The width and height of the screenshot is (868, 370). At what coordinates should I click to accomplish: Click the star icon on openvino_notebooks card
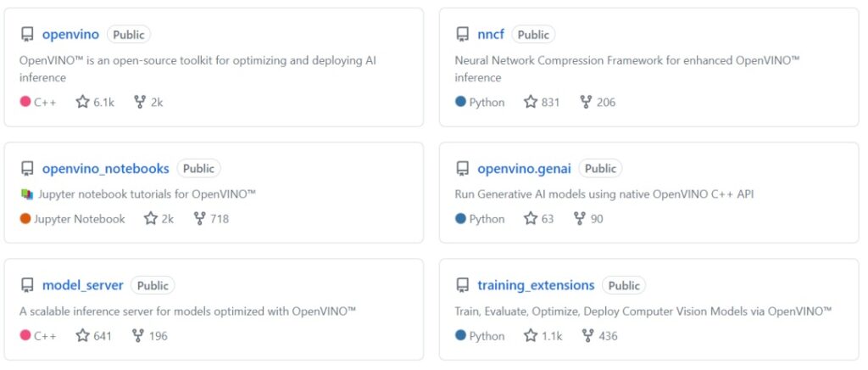151,219
